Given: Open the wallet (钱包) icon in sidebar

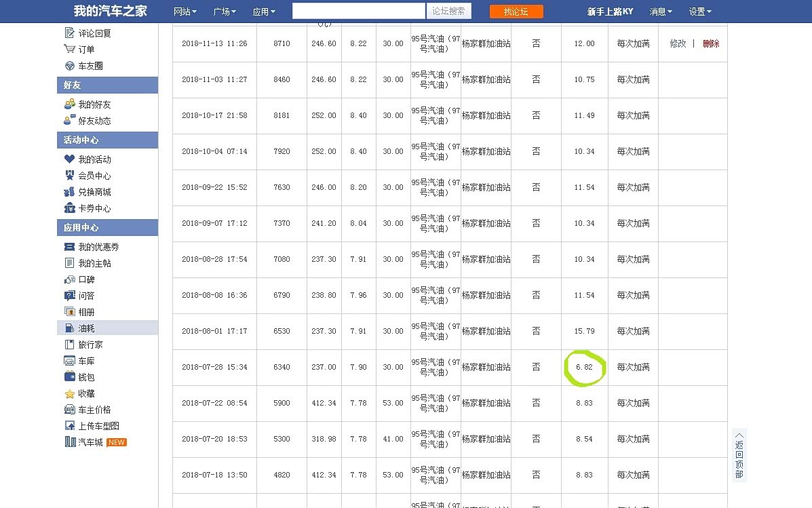Looking at the screenshot, I should click(69, 377).
